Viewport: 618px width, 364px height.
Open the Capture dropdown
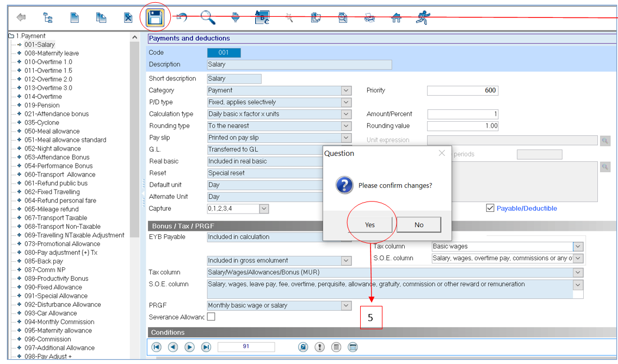click(x=264, y=209)
